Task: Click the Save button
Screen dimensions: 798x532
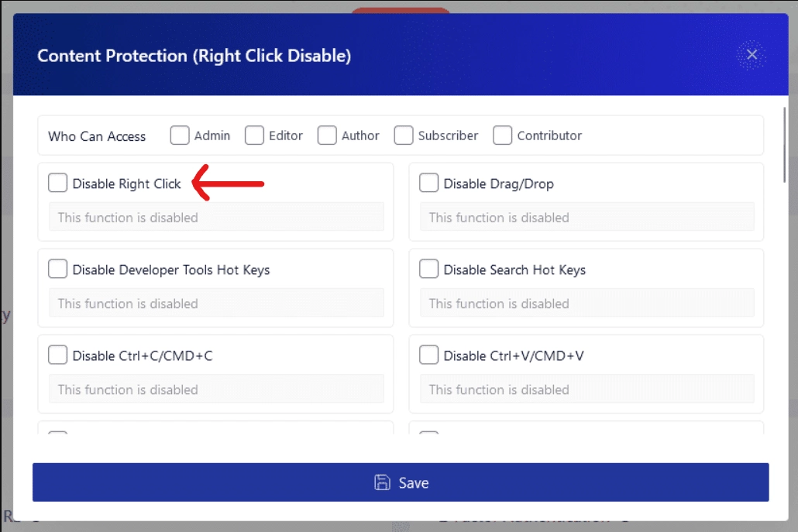Action: pyautogui.click(x=400, y=482)
